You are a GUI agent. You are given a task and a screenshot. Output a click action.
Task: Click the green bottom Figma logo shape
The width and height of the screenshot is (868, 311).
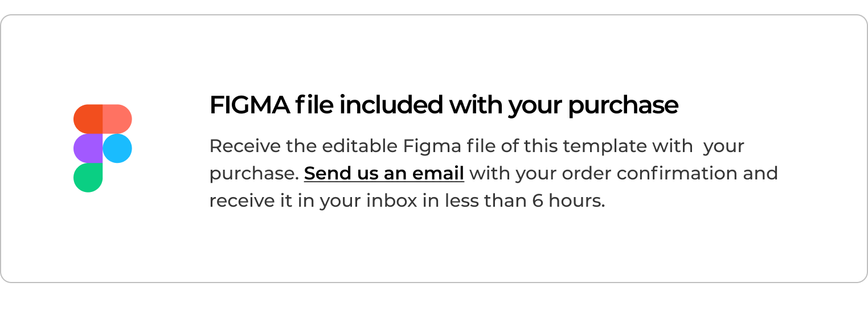(x=88, y=177)
